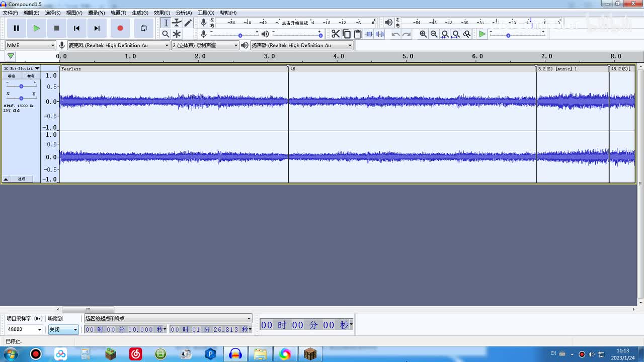Open the Audacity headphones taskbar icon
644x362 pixels.
click(x=235, y=354)
